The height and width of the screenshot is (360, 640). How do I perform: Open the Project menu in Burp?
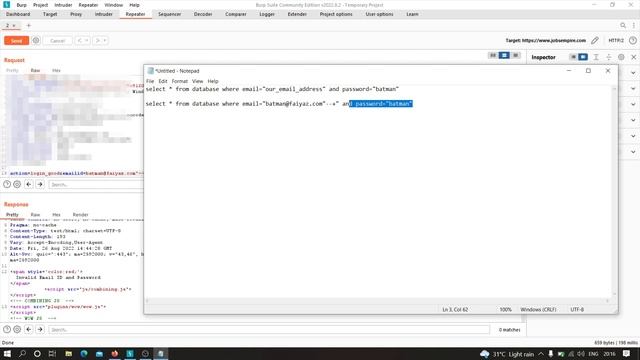point(40,5)
